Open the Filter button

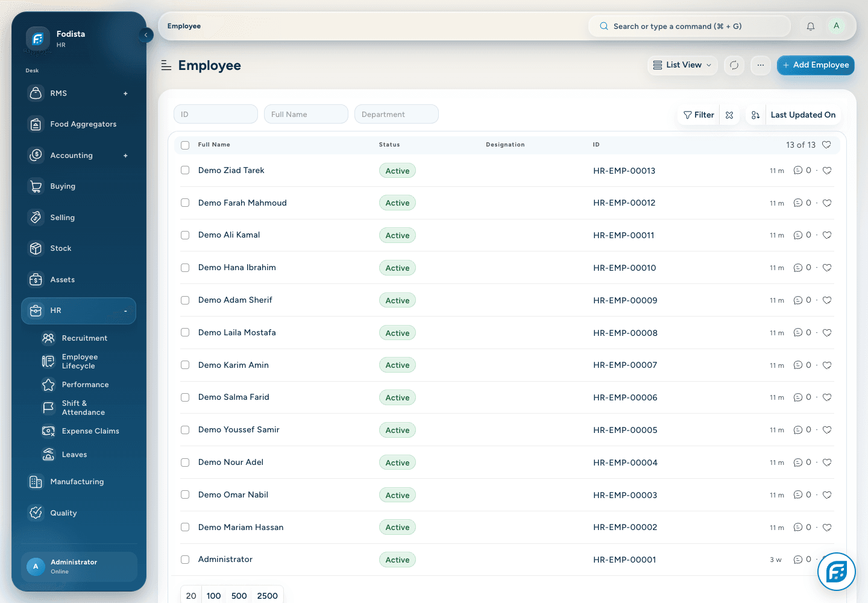tap(699, 115)
